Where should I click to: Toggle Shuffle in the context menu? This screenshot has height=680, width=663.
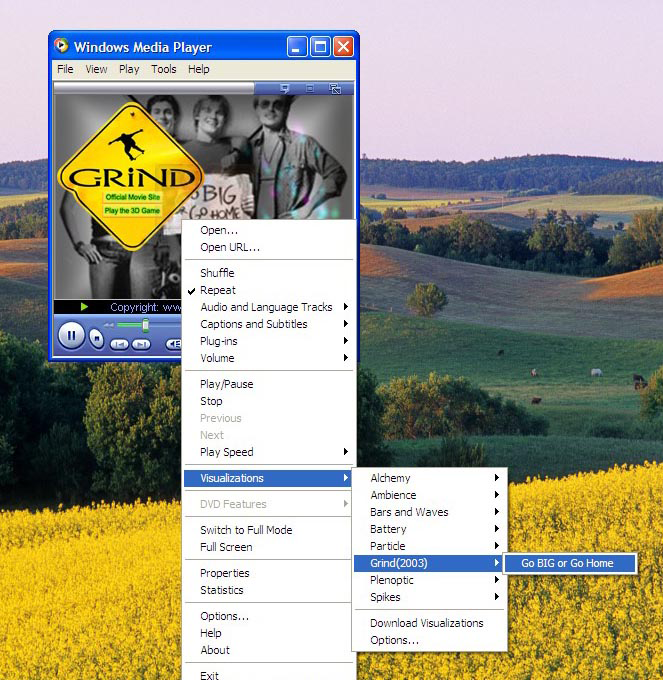(x=268, y=273)
